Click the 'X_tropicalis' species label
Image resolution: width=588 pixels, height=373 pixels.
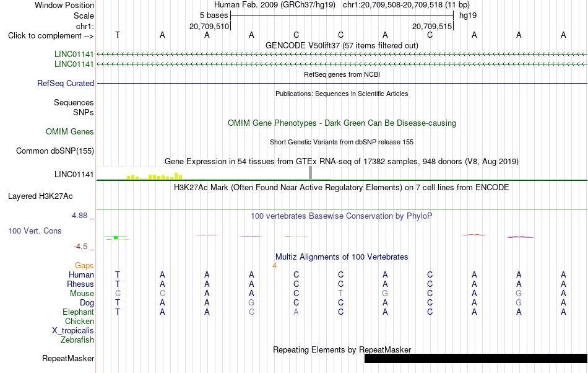click(73, 331)
